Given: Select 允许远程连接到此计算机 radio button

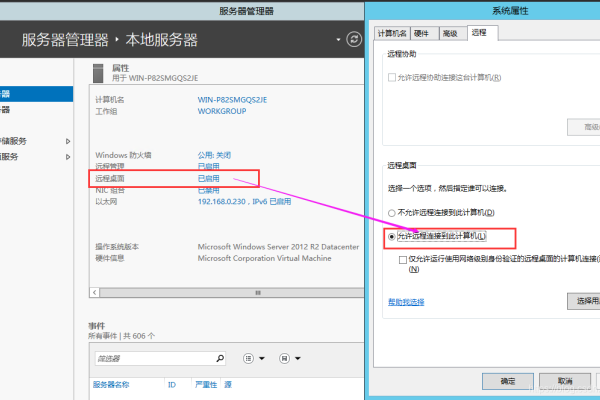Looking at the screenshot, I should click(391, 237).
